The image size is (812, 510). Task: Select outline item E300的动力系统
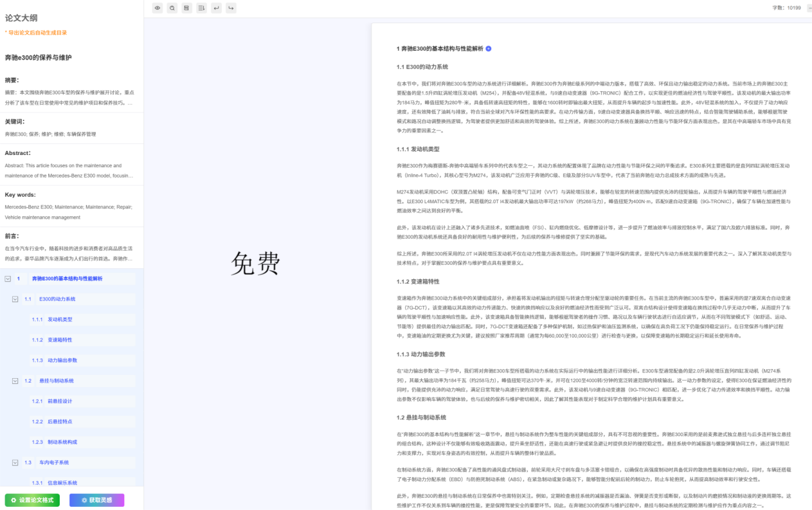click(x=57, y=299)
